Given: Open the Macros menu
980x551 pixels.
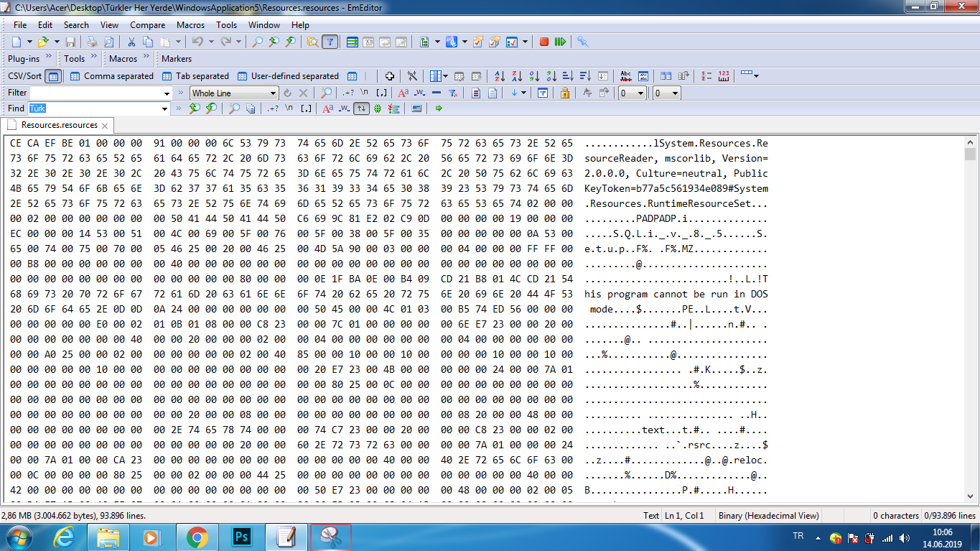Looking at the screenshot, I should pyautogui.click(x=190, y=25).
